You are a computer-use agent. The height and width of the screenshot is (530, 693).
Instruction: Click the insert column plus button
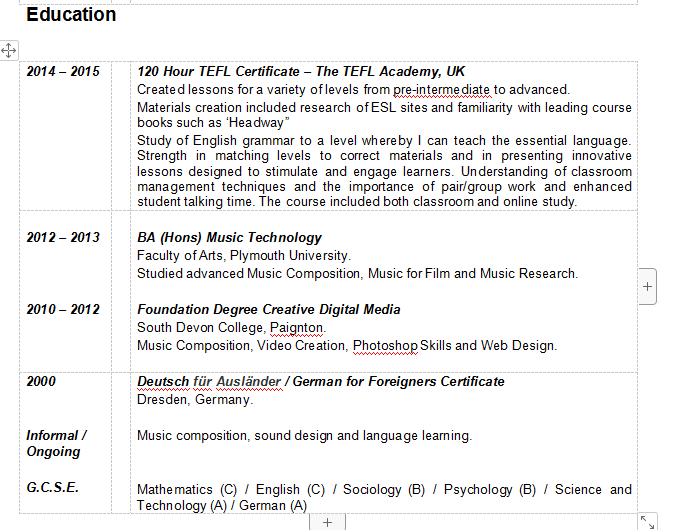coord(647,286)
